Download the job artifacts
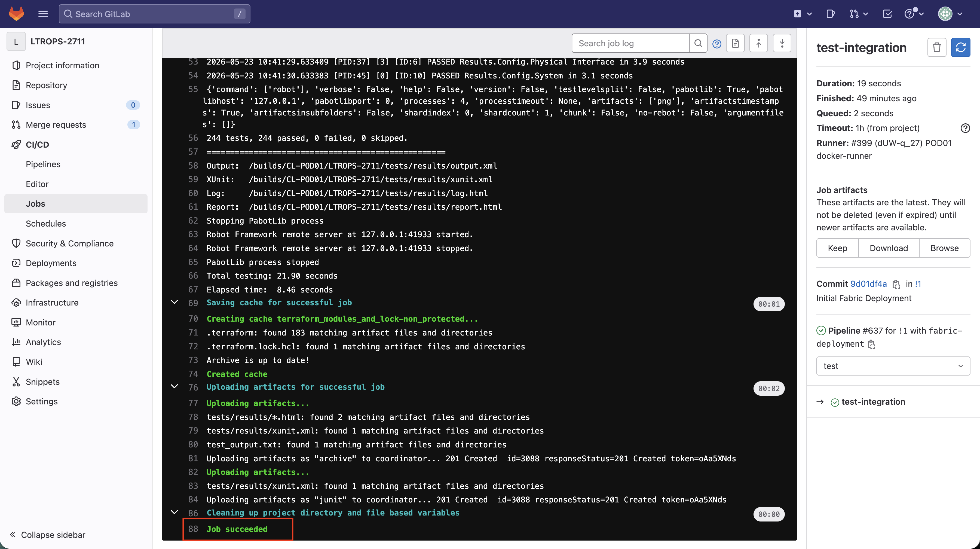 [x=889, y=248]
